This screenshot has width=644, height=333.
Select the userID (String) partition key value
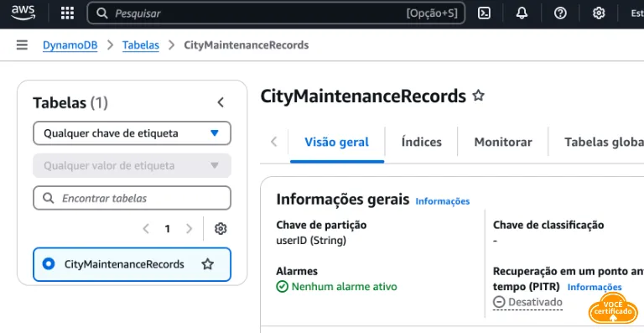point(311,240)
